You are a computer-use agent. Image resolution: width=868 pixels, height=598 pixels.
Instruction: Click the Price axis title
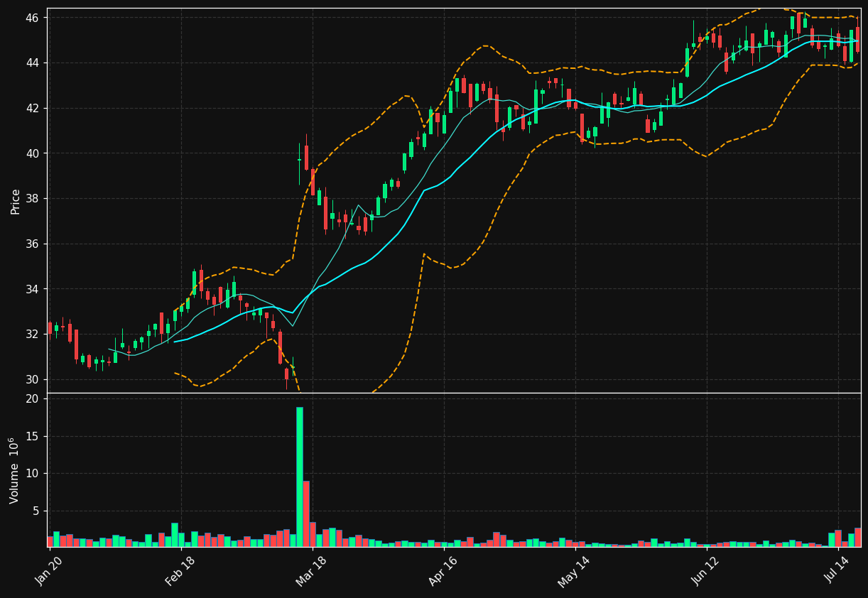pos(16,201)
